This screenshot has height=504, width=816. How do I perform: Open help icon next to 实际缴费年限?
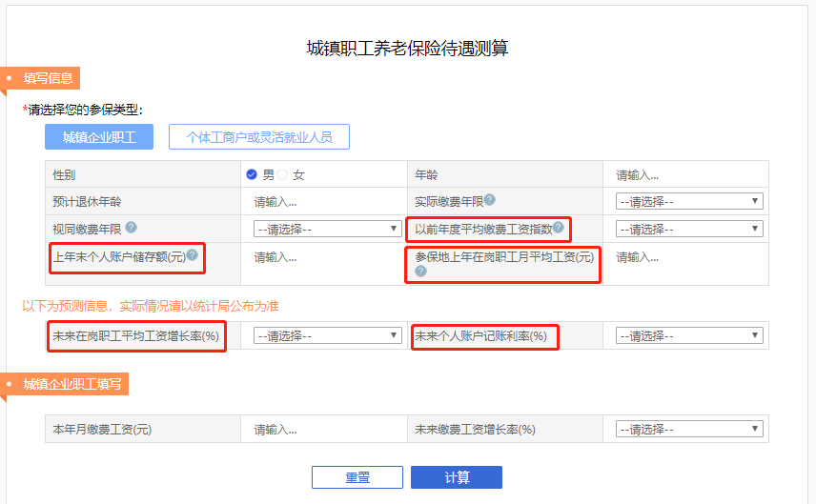click(490, 200)
